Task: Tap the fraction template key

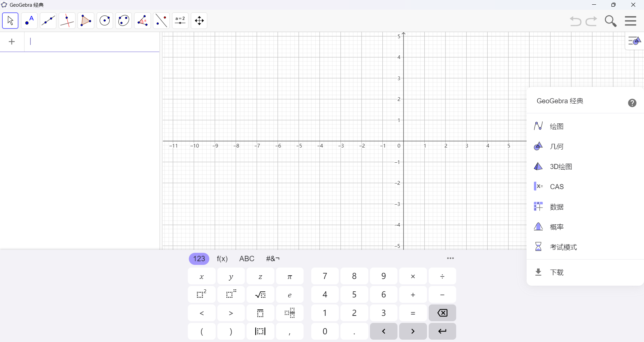Action: 260,313
